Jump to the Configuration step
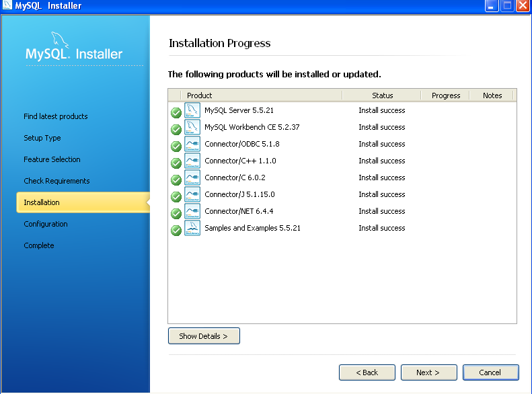532x394 pixels. (x=46, y=224)
